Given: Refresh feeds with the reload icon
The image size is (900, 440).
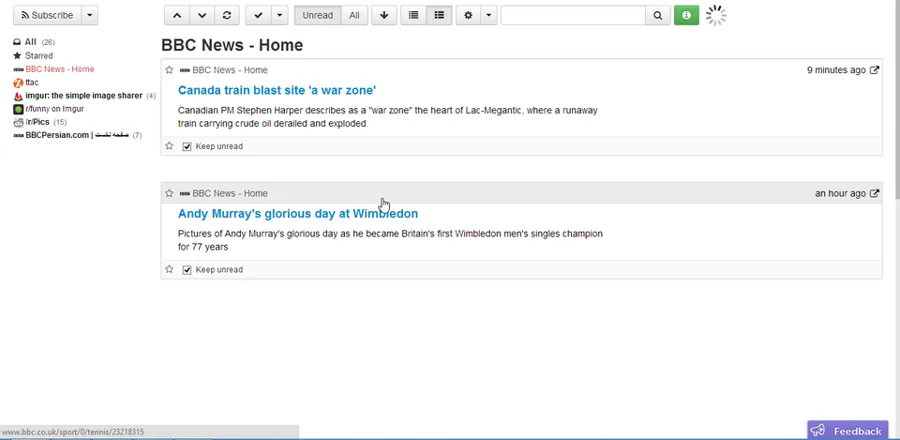Looking at the screenshot, I should click(x=227, y=15).
